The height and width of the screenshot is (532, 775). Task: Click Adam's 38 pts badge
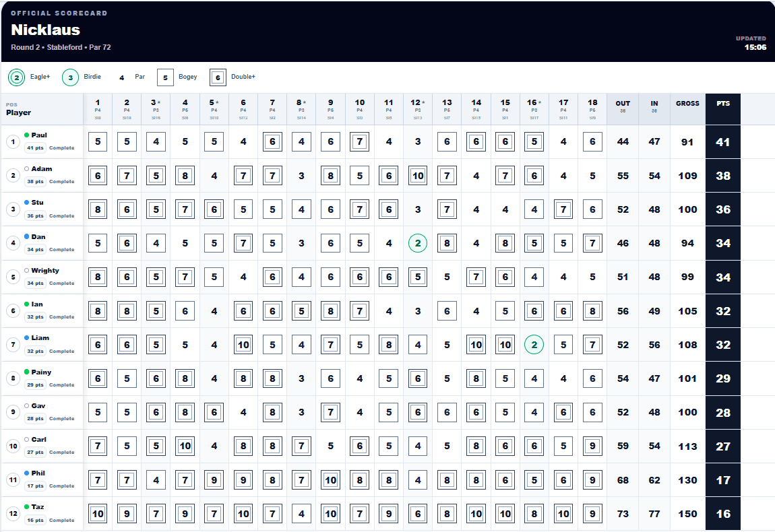pyautogui.click(x=35, y=181)
